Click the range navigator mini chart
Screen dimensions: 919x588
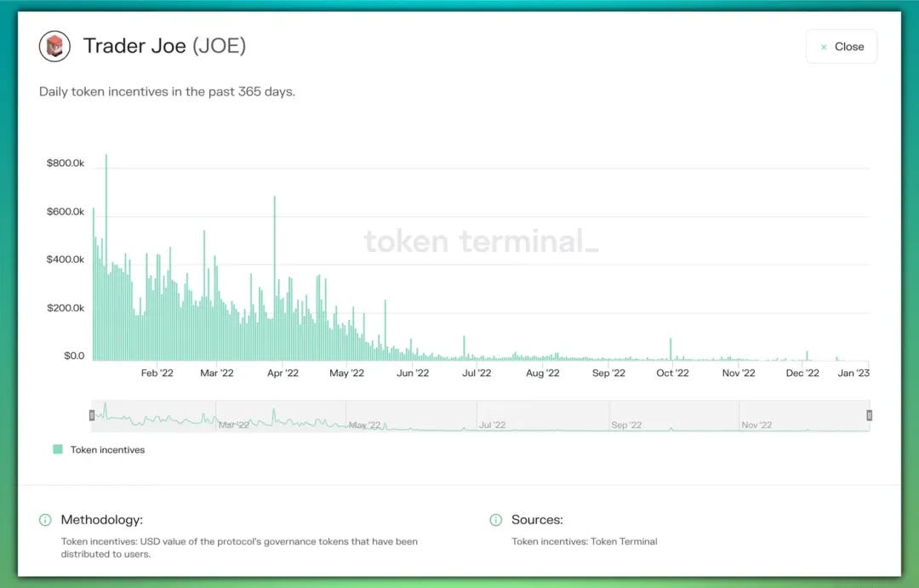click(x=481, y=415)
